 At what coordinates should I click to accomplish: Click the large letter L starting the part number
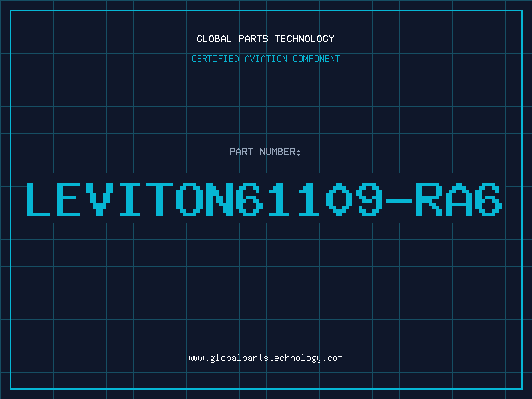[x=38, y=199]
